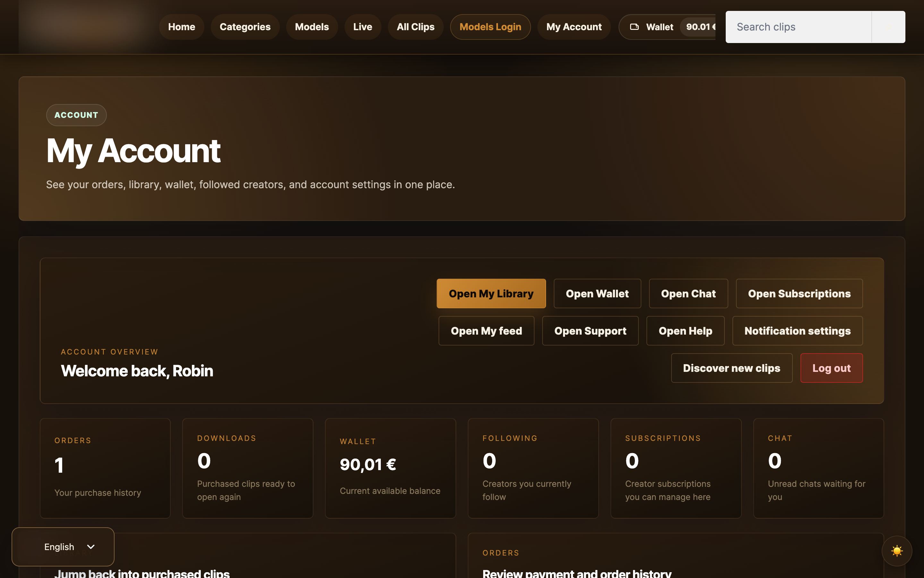924x578 pixels.
Task: Open My Account from the navigation bar
Action: (574, 27)
